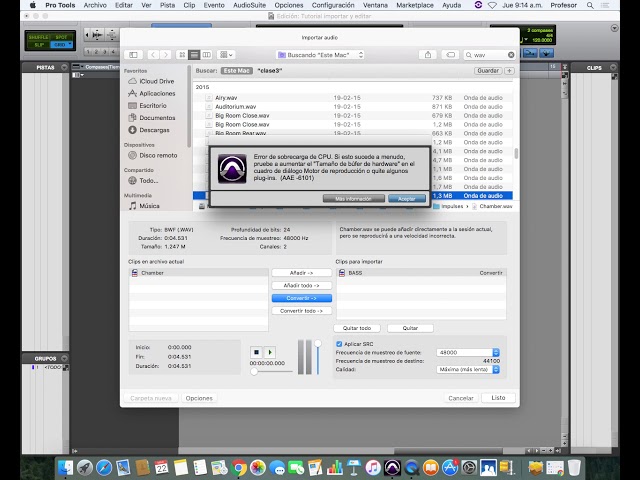640x480 pixels.
Task: Switch the file browser to list view
Action: [194, 55]
